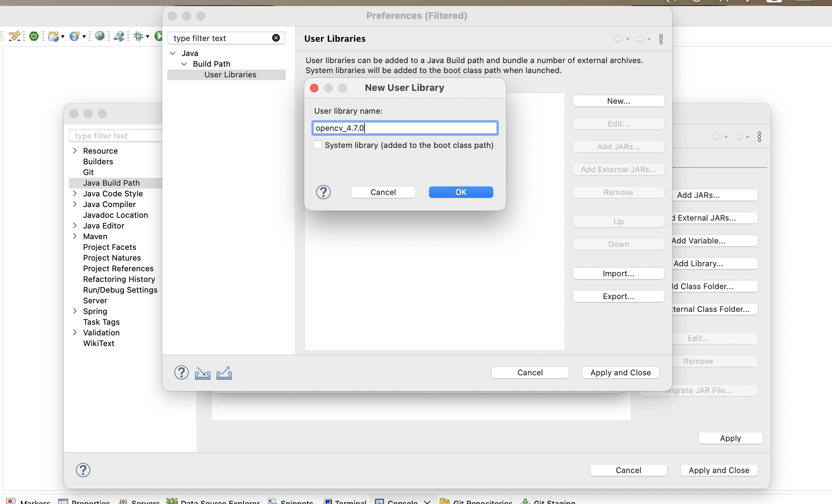Collapse the Java tree node
Screen dimensions: 832x504
coord(173,53)
